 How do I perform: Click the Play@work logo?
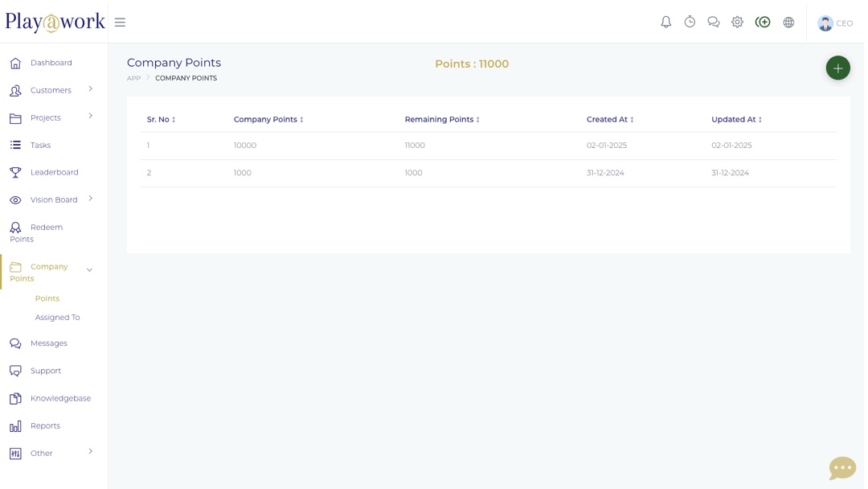[x=55, y=23]
